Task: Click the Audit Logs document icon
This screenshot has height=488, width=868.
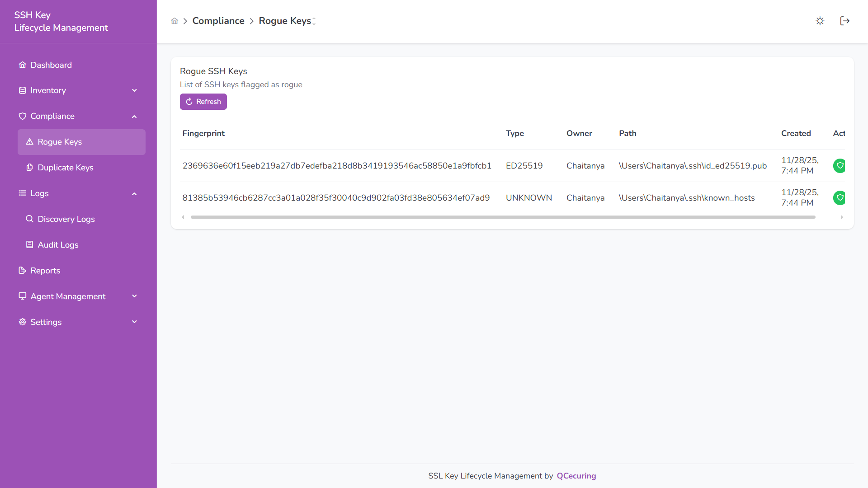Action: 29,244
